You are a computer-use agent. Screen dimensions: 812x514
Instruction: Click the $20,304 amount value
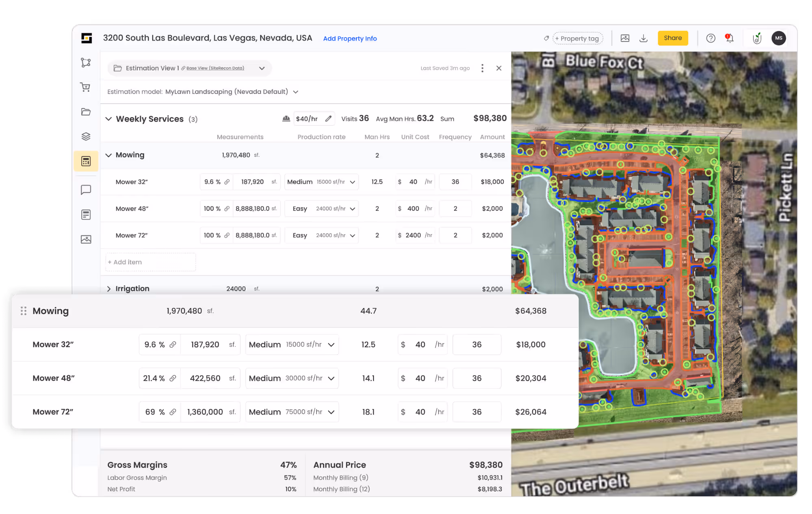pyautogui.click(x=531, y=378)
